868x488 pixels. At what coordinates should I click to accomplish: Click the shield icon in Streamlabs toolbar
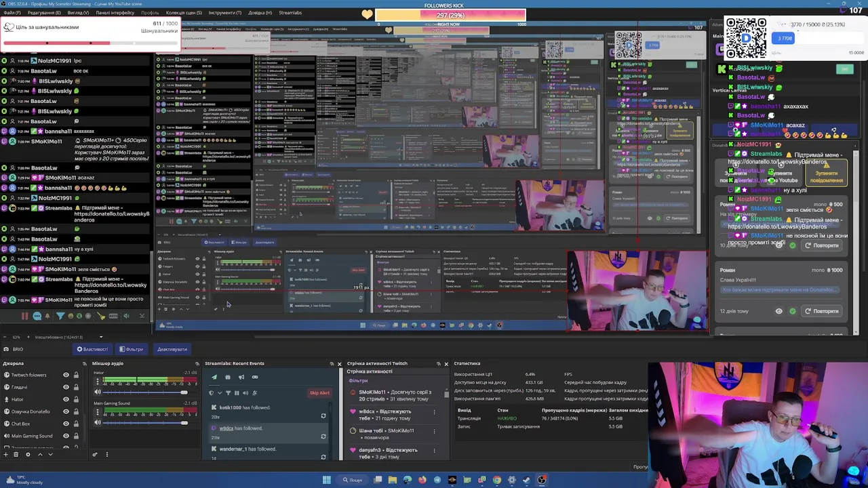click(211, 393)
